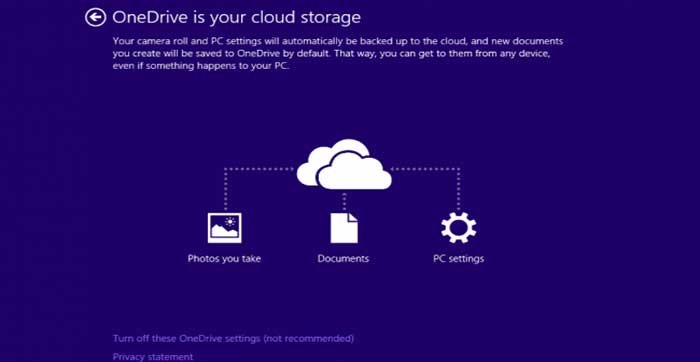Click the horizontal dotted line right of cloud
This screenshot has height=362, width=700.
coord(425,169)
